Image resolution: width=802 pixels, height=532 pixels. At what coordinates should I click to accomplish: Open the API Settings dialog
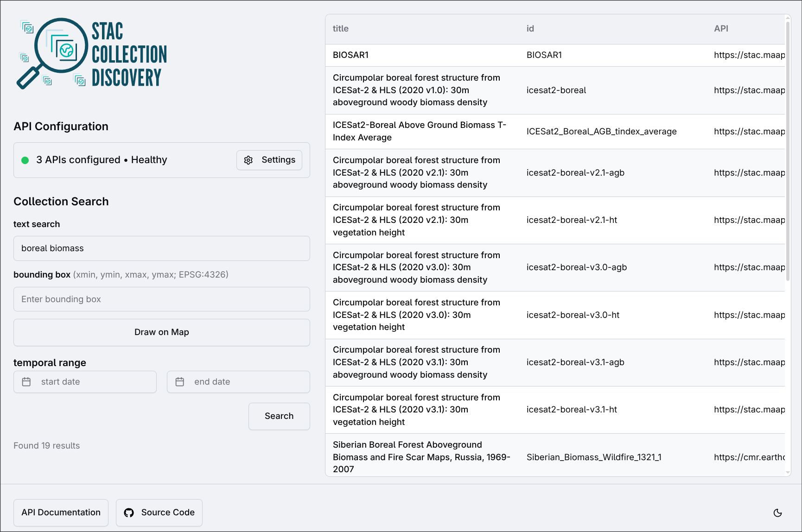[269, 160]
